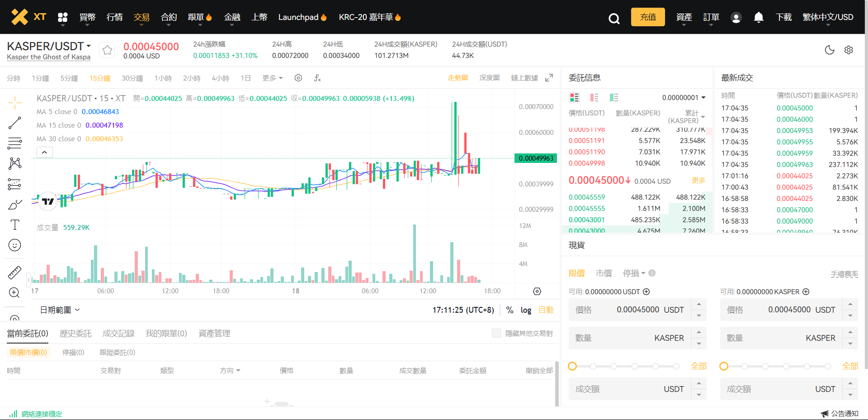Select the brush drawing tool
Viewport: 868px width, 420px height.
coord(15,205)
